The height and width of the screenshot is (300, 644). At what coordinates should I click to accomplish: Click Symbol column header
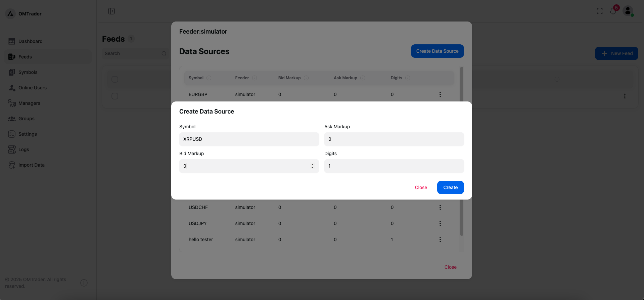pos(196,78)
